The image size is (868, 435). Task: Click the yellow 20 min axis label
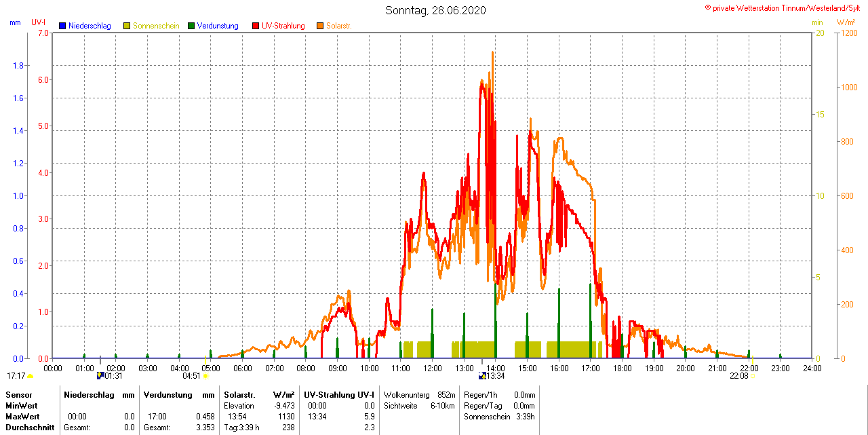(819, 33)
